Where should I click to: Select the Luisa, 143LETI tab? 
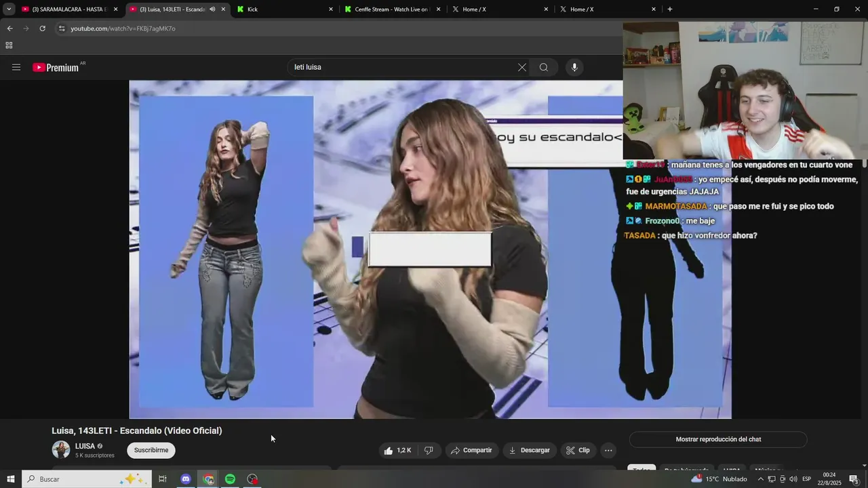tap(172, 9)
